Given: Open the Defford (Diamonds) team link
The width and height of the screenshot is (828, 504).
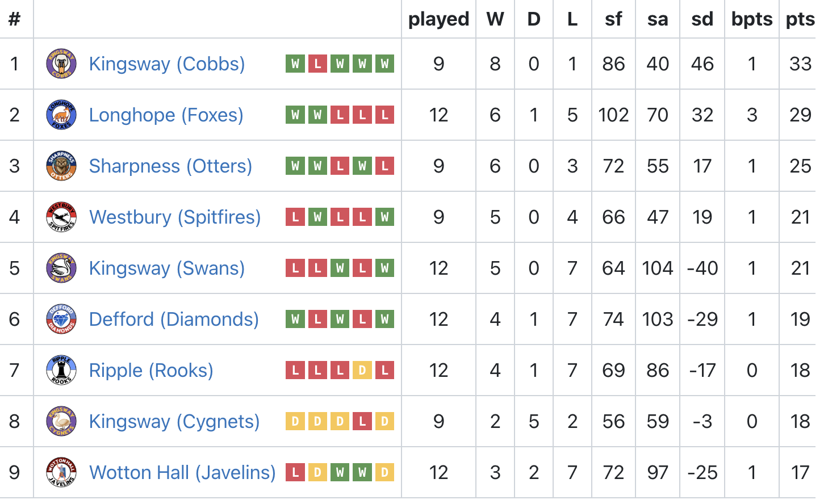Looking at the screenshot, I should (174, 320).
